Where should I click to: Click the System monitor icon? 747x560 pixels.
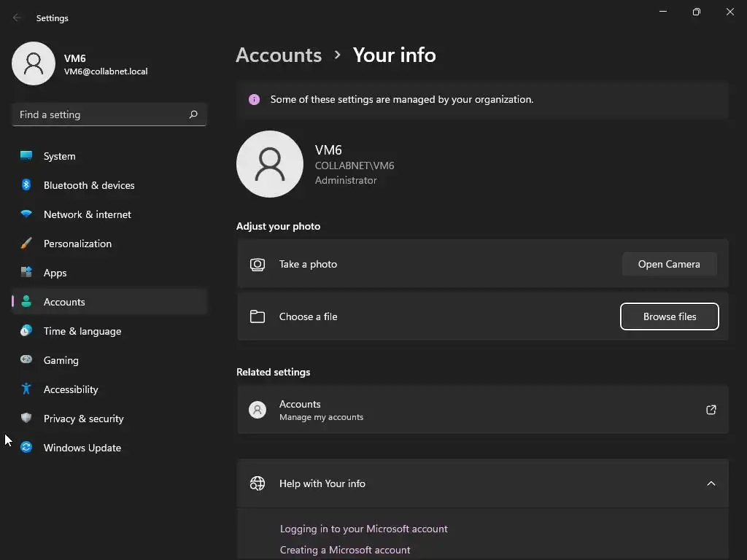coord(26,156)
